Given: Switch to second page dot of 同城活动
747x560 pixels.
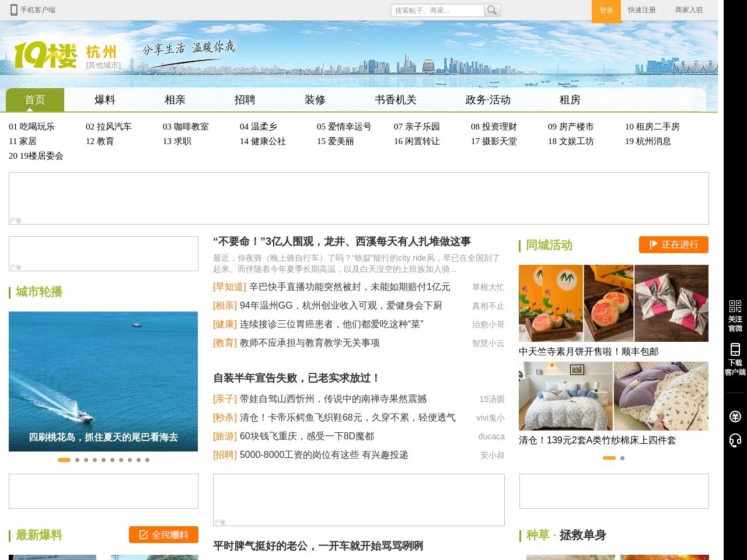Looking at the screenshot, I should coord(622,458).
